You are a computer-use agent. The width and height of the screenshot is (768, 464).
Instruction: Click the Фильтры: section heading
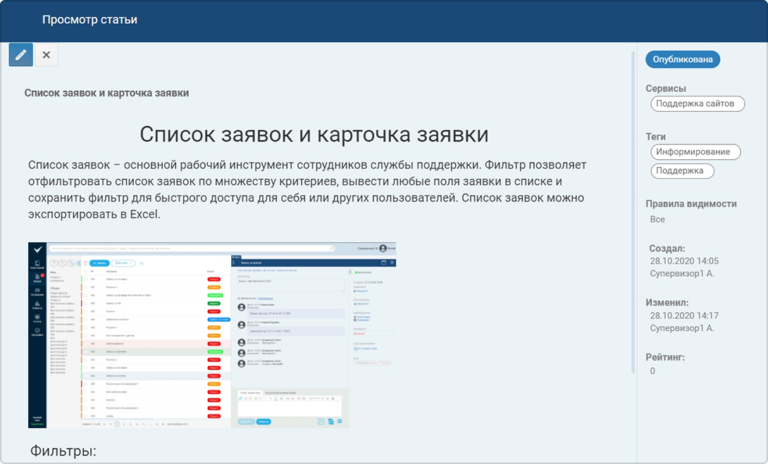coord(63,451)
